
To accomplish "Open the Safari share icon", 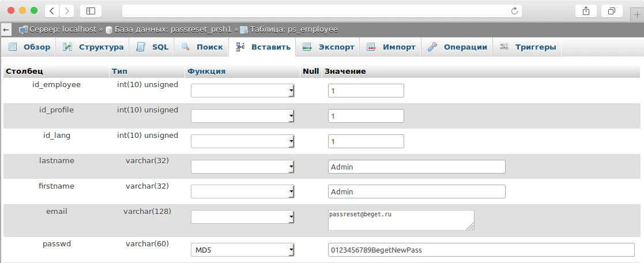I will click(x=586, y=10).
